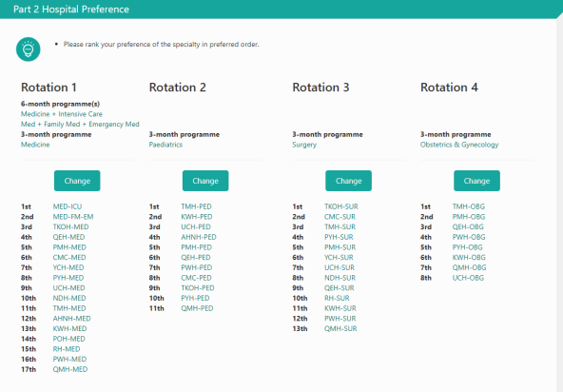Open Medicine + Intensive Care programme link
This screenshot has width=563, height=392.
[x=62, y=114]
